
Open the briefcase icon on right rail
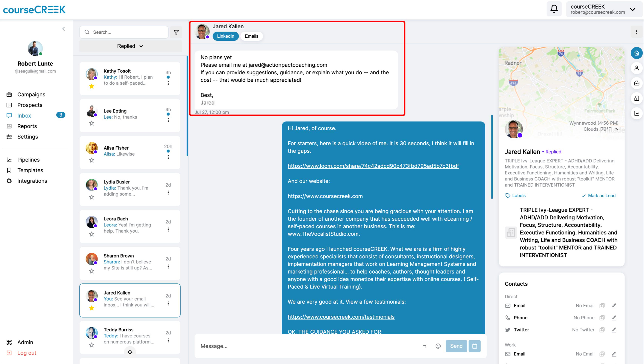click(636, 83)
